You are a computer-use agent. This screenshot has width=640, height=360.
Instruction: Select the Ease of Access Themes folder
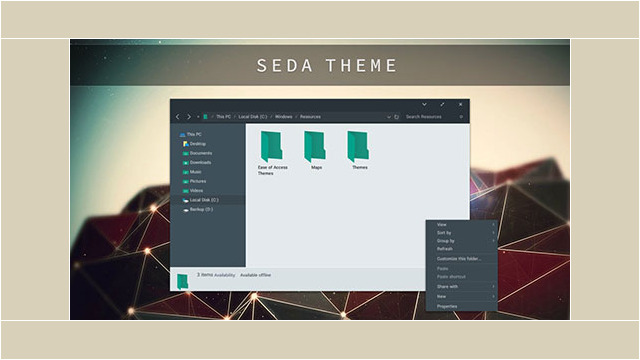click(272, 153)
